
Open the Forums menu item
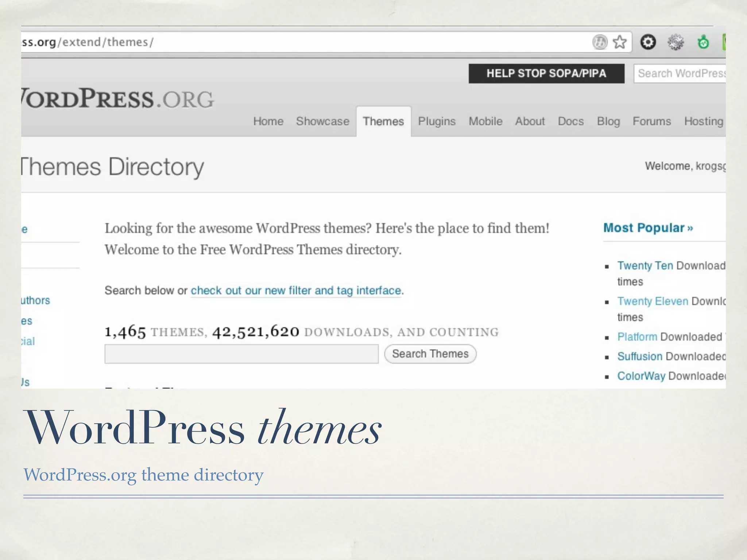[x=652, y=121]
